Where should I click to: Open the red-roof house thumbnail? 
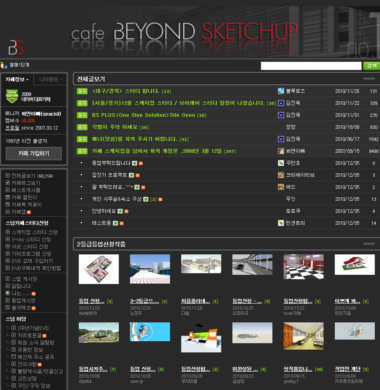tap(355, 265)
